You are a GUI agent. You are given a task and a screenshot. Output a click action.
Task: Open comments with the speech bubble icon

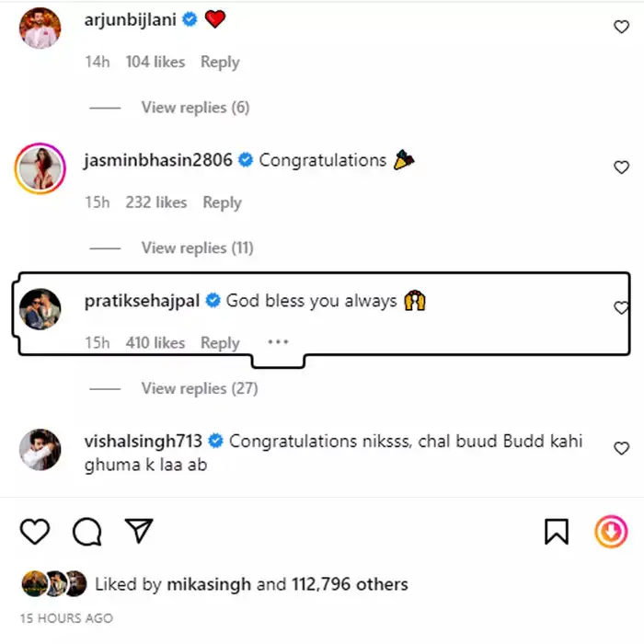[x=86, y=531]
